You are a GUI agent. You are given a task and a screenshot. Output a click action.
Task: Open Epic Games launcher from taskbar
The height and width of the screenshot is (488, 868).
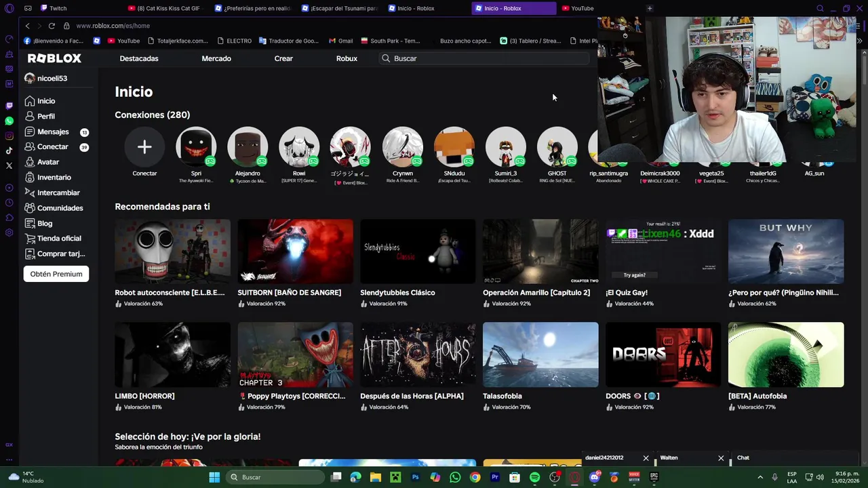[x=654, y=477]
